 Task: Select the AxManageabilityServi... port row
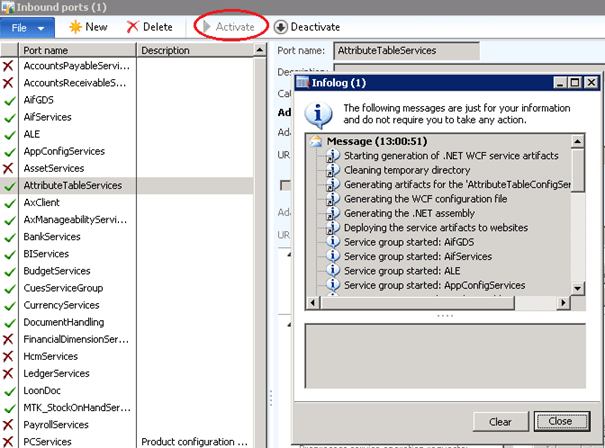click(127, 220)
